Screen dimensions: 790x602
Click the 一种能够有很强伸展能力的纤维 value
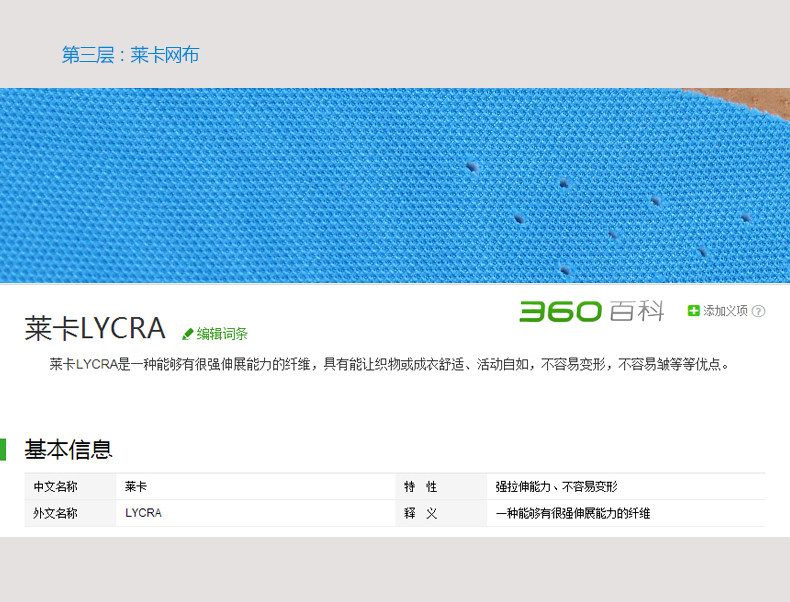tap(573, 513)
